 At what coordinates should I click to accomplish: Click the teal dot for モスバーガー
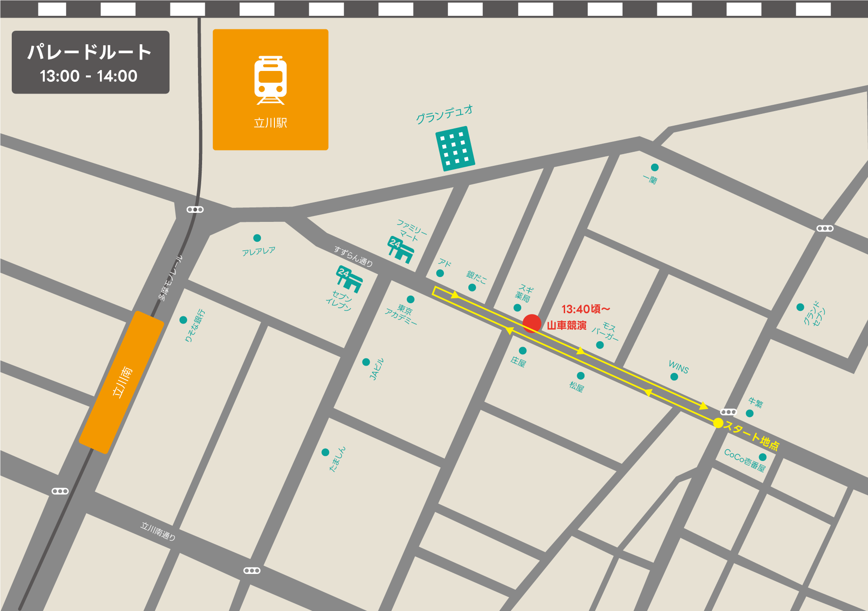(600, 345)
